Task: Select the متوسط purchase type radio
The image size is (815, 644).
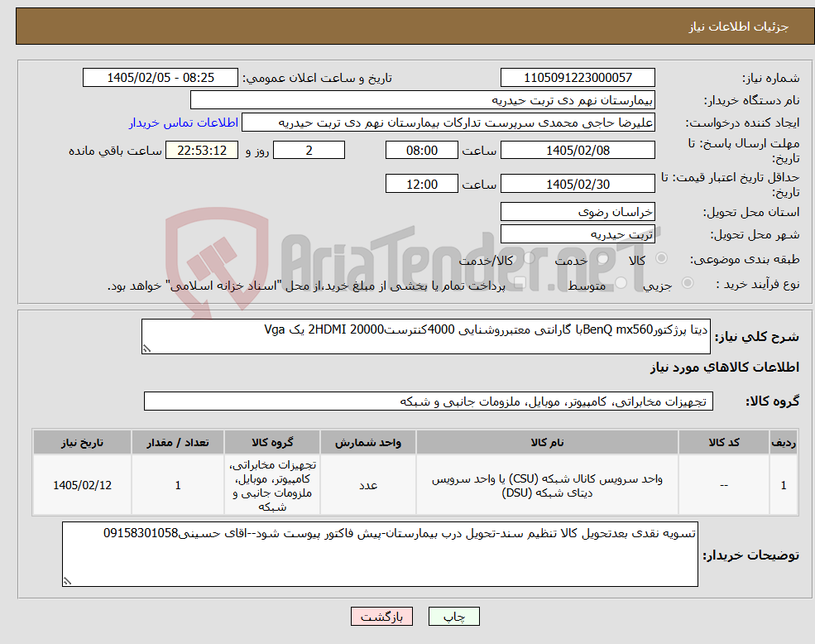Action: pyautogui.click(x=621, y=282)
